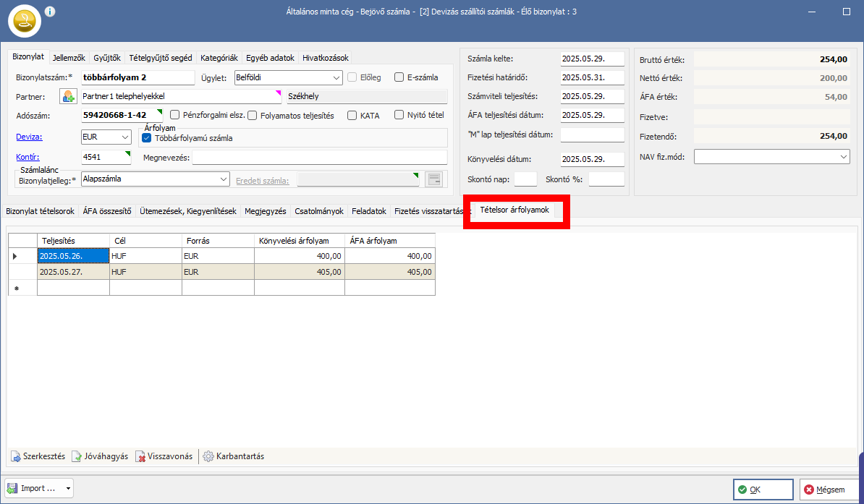Switch to the Feladatok tab
The height and width of the screenshot is (504, 864).
[x=369, y=211]
